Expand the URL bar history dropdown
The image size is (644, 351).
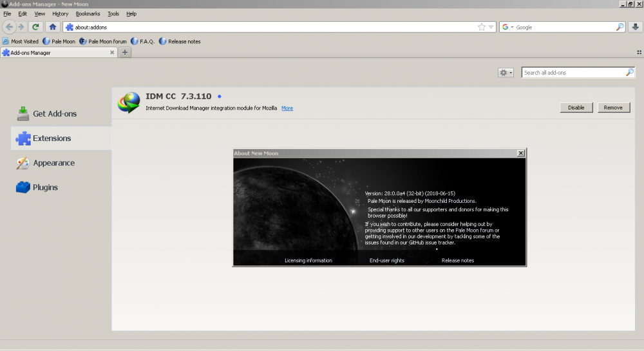[491, 27]
